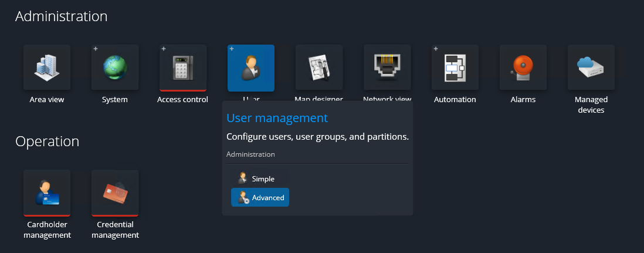The width and height of the screenshot is (644, 253).
Task: Click the User management tile
Action: pos(251,68)
